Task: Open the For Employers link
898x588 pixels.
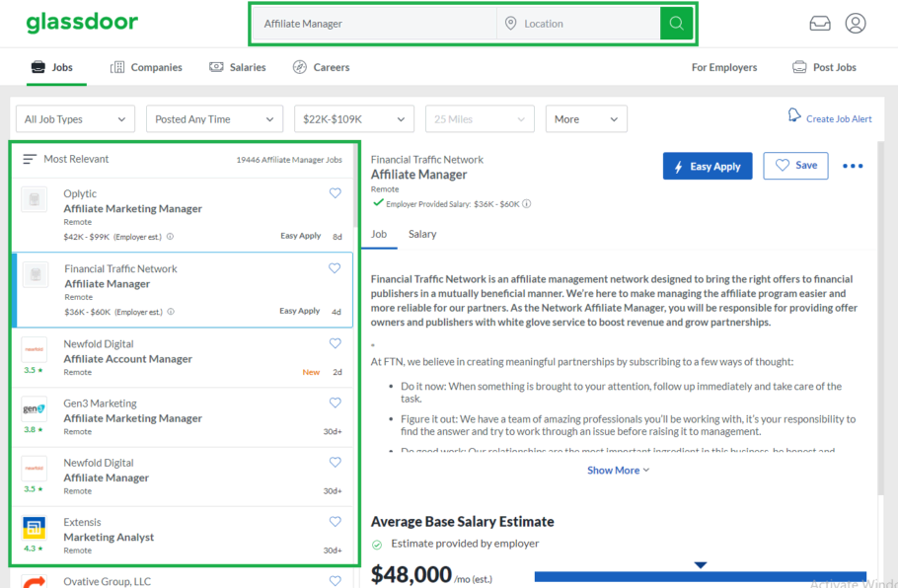Action: point(724,67)
